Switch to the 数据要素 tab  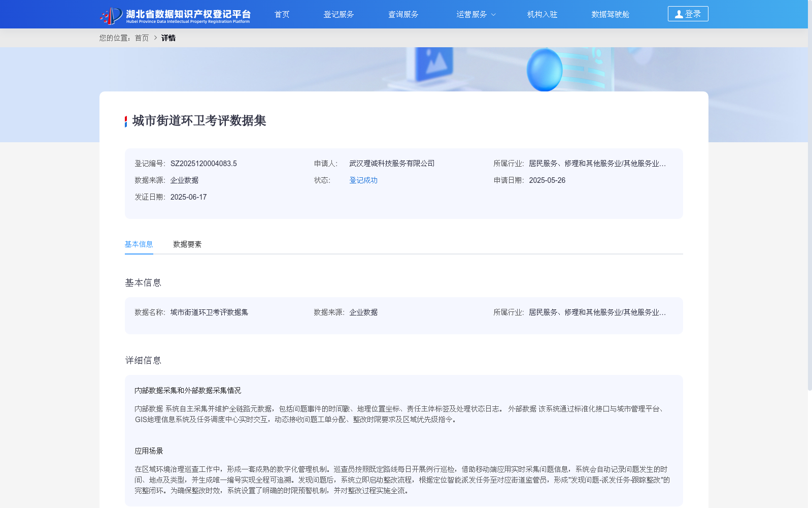point(187,244)
